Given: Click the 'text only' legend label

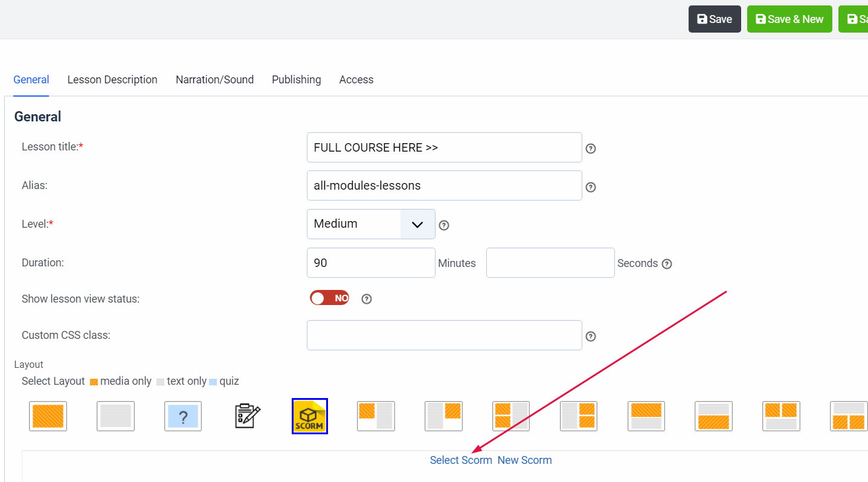Looking at the screenshot, I should 187,381.
